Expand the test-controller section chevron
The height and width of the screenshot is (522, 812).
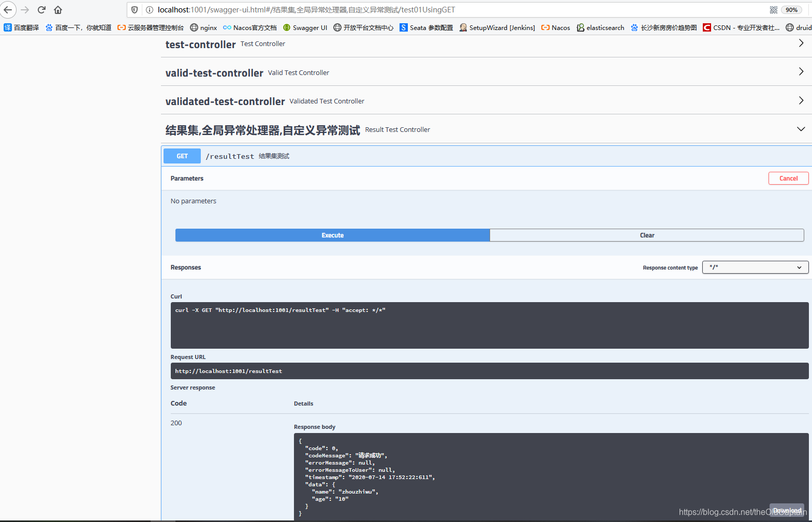pos(801,43)
